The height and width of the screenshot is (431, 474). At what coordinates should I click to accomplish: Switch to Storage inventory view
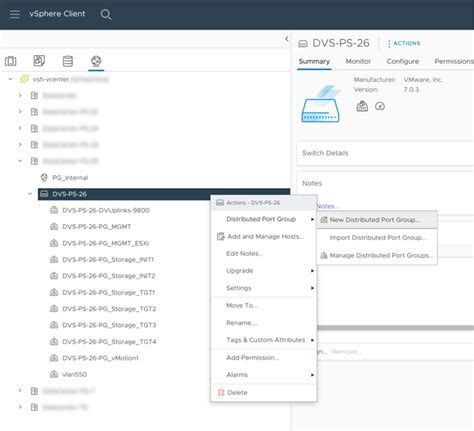[x=68, y=61]
